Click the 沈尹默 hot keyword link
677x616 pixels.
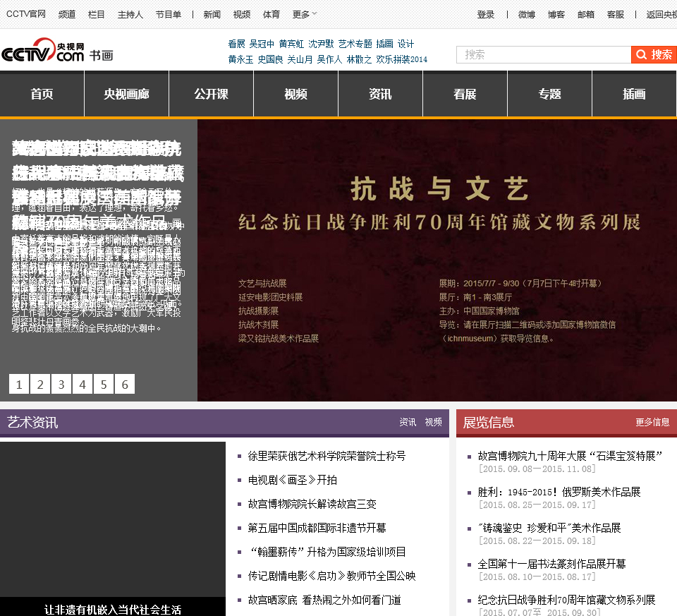322,44
